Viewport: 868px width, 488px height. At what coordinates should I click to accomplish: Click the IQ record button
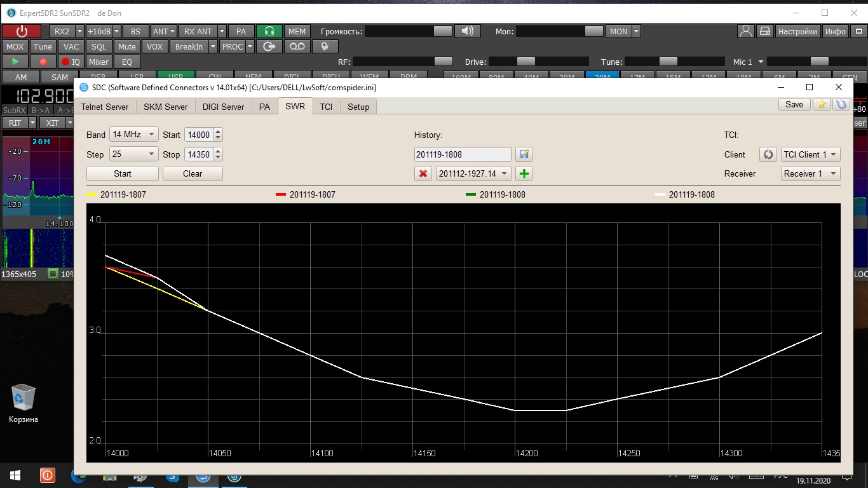[71, 62]
